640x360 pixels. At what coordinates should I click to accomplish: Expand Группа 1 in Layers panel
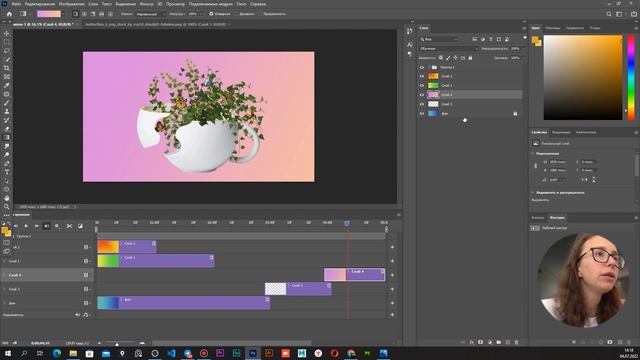[429, 67]
